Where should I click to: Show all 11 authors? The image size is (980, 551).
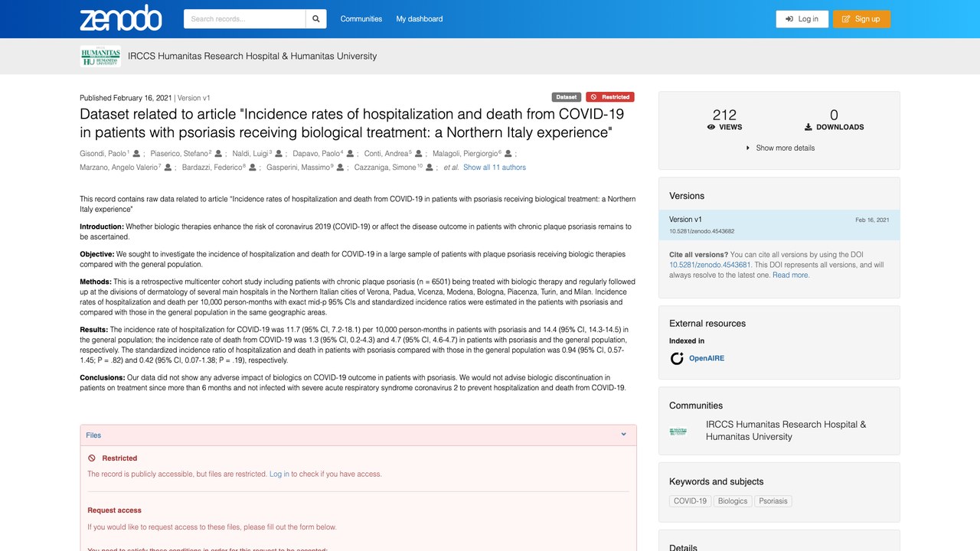pos(495,167)
